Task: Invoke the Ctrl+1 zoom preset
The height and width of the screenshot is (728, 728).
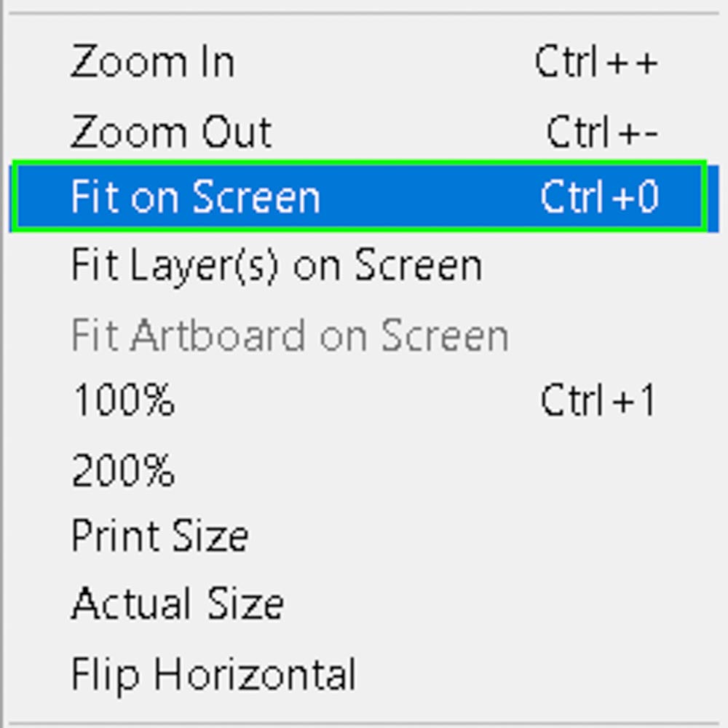Action: click(x=598, y=400)
